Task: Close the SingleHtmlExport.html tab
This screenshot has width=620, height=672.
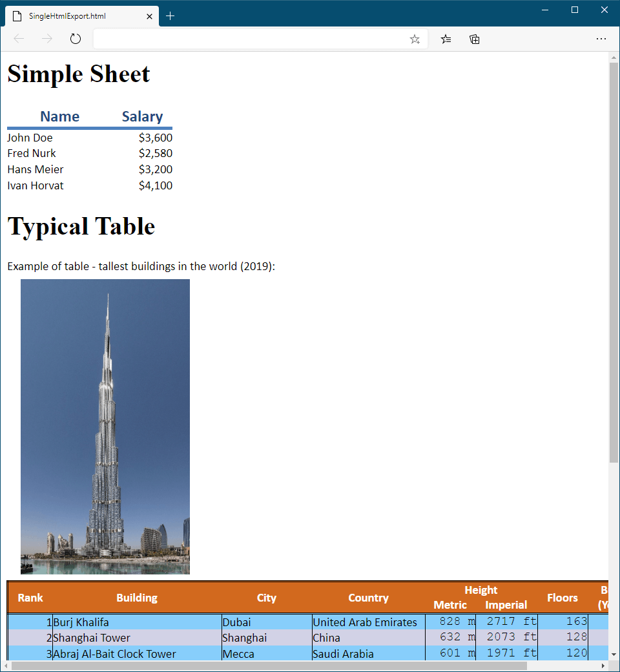Action: [x=149, y=16]
